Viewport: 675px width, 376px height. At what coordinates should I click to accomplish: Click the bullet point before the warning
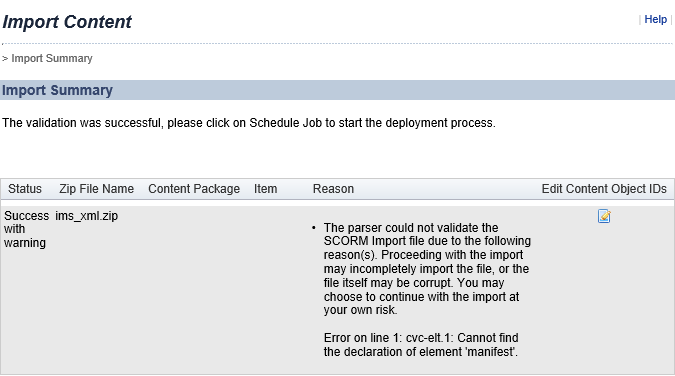(313, 227)
